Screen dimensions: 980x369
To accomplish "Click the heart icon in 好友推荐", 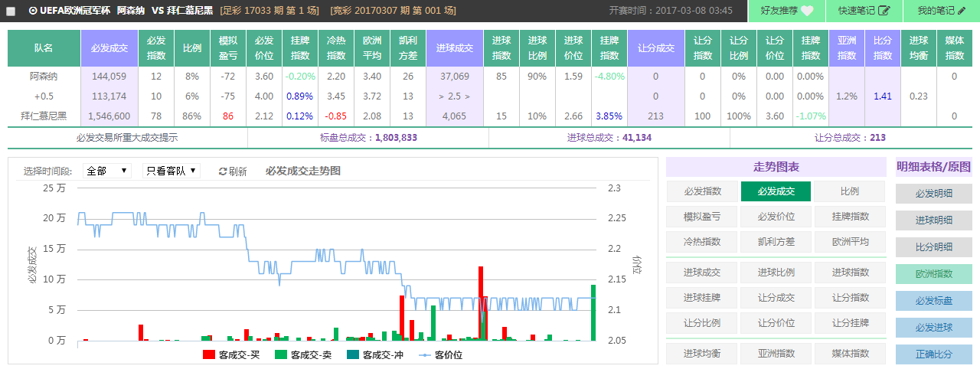I will pos(807,11).
